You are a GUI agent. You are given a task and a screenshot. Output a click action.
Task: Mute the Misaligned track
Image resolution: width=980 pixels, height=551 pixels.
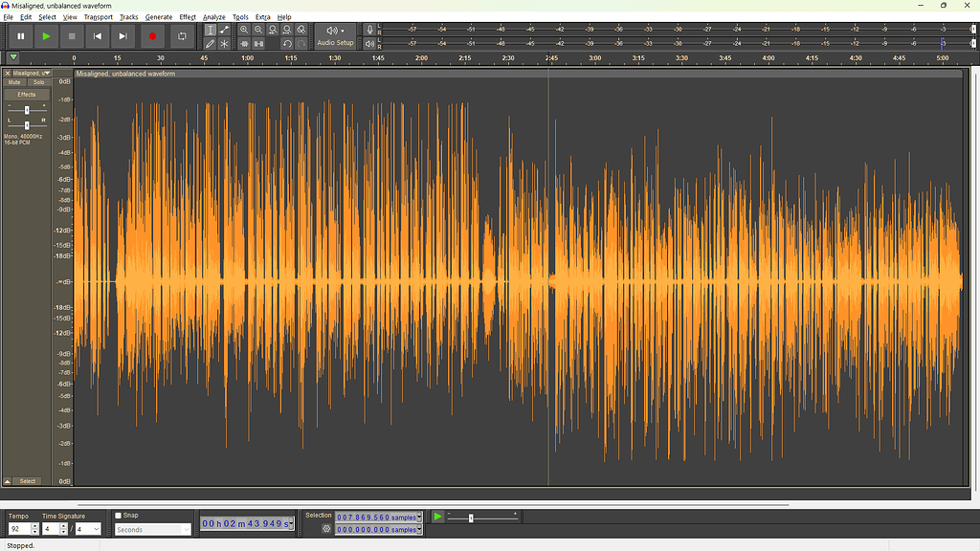pos(14,81)
